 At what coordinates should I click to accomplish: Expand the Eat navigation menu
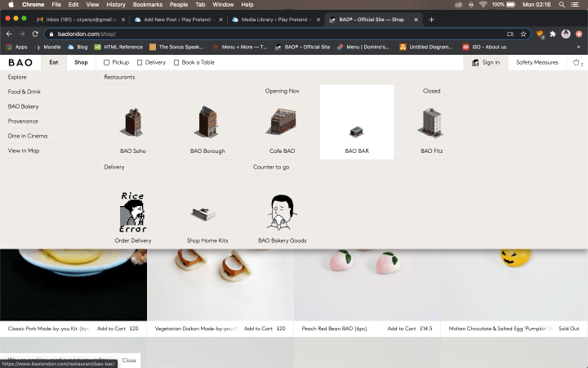tap(54, 62)
